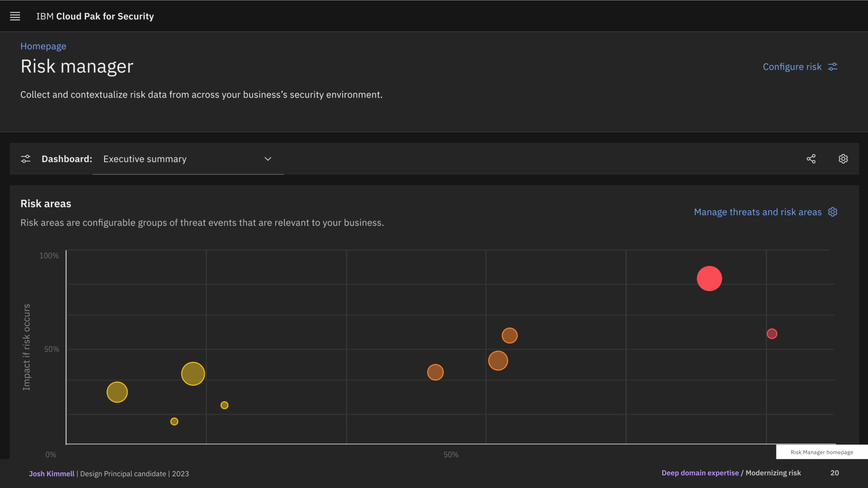Click the 0% x-axis label
Image resolution: width=868 pixels, height=488 pixels.
coord(51,454)
